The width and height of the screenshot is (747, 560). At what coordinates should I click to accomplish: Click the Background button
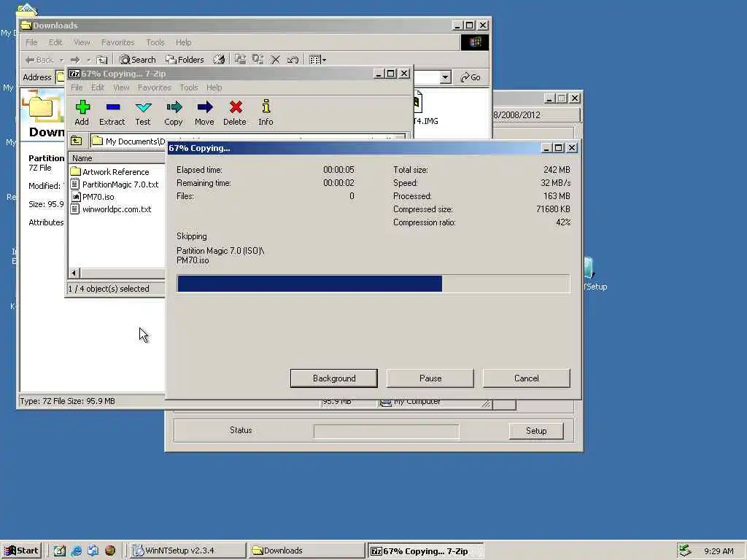pyautogui.click(x=334, y=378)
